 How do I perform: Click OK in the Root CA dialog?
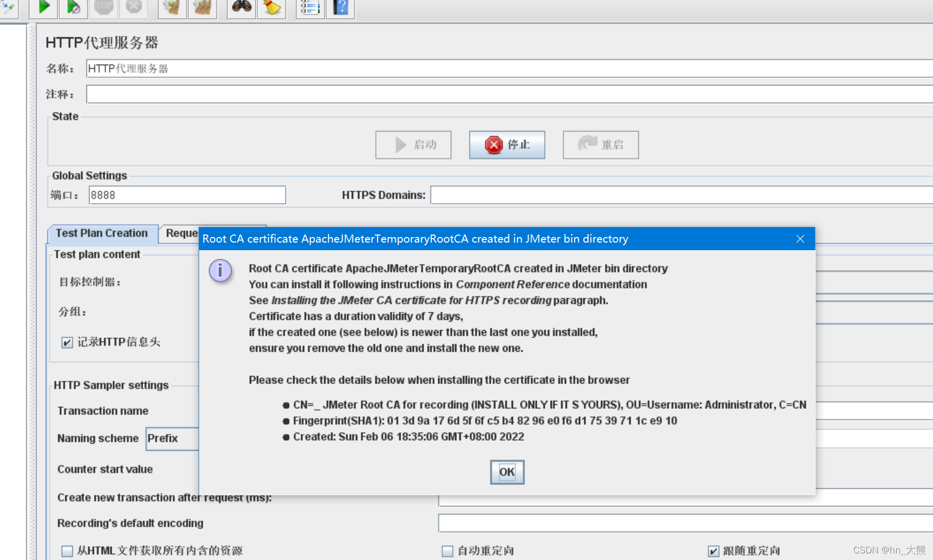coord(507,472)
